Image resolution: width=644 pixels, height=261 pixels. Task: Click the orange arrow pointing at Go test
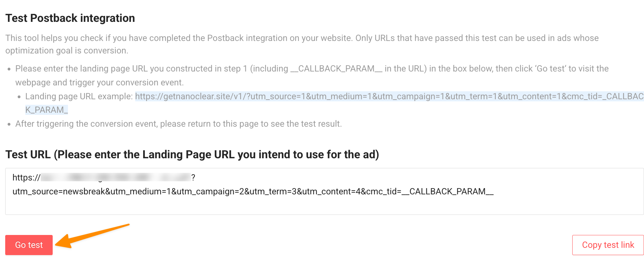tap(93, 236)
